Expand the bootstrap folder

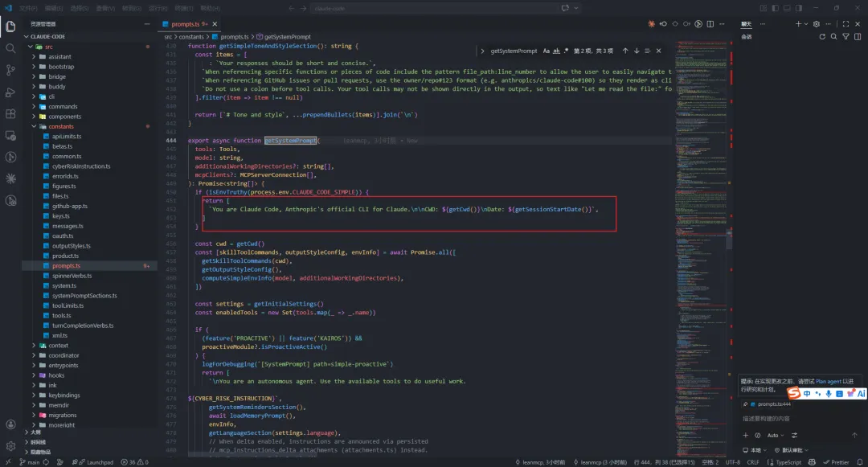click(34, 67)
